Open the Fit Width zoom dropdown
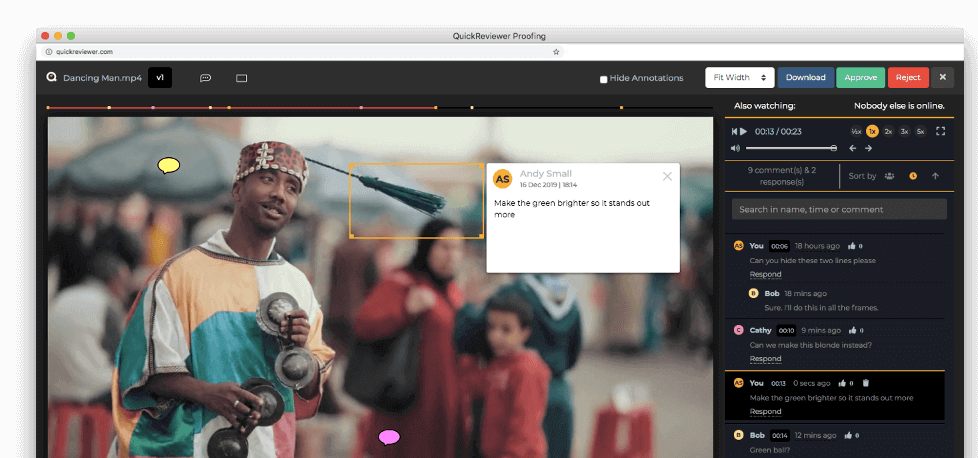 [740, 78]
